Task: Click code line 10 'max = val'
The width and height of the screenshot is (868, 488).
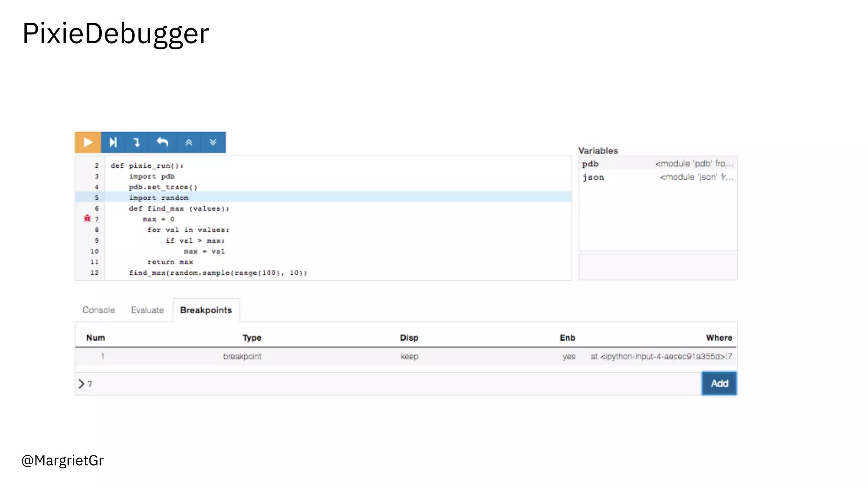Action: point(204,251)
